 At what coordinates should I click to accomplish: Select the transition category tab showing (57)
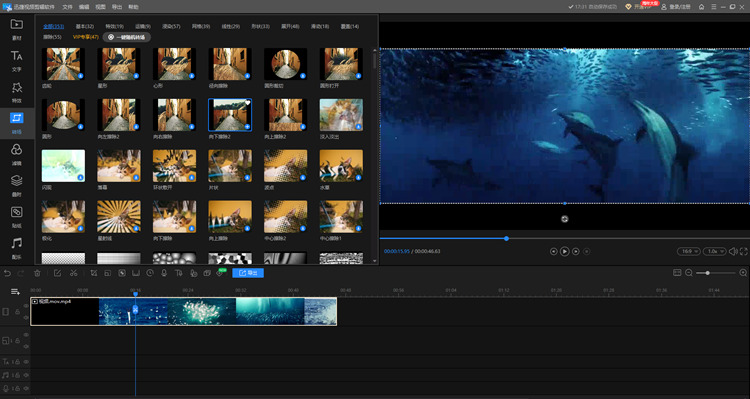point(171,26)
